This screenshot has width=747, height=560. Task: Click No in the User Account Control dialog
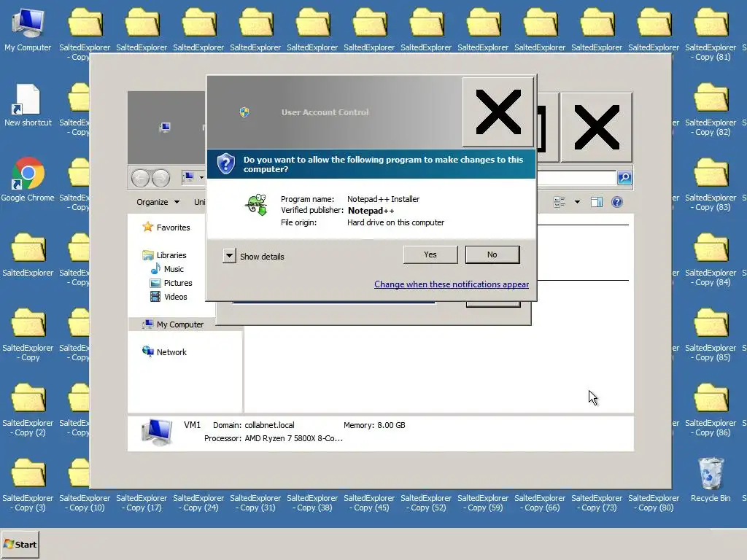[492, 254]
